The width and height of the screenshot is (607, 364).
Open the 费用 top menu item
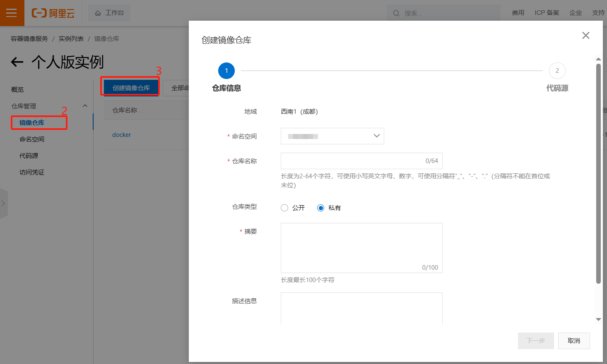(x=518, y=12)
